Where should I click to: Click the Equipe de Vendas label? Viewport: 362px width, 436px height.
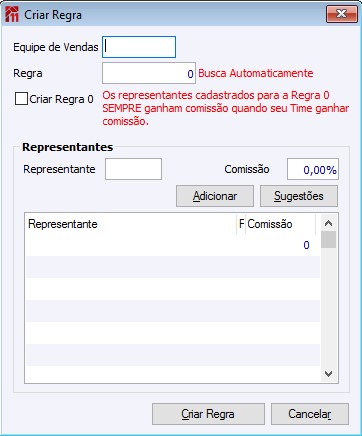[56, 47]
